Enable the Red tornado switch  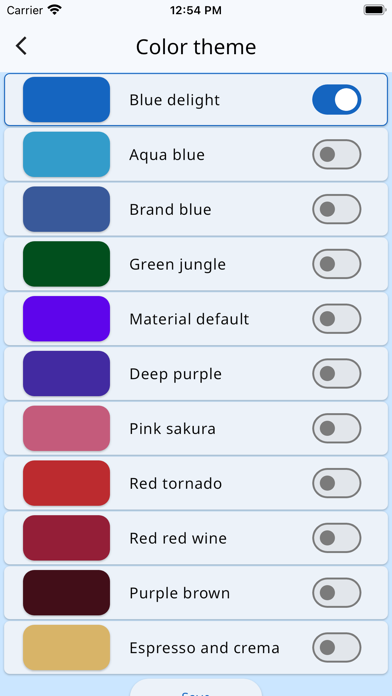[337, 483]
